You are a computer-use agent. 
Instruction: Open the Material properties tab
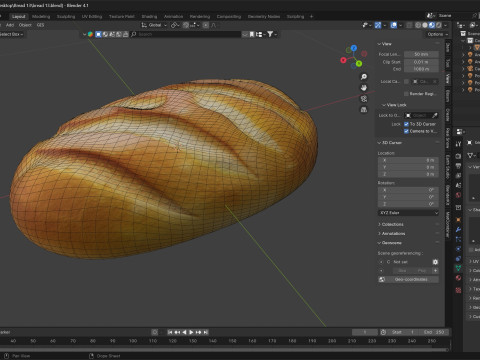tap(458, 278)
